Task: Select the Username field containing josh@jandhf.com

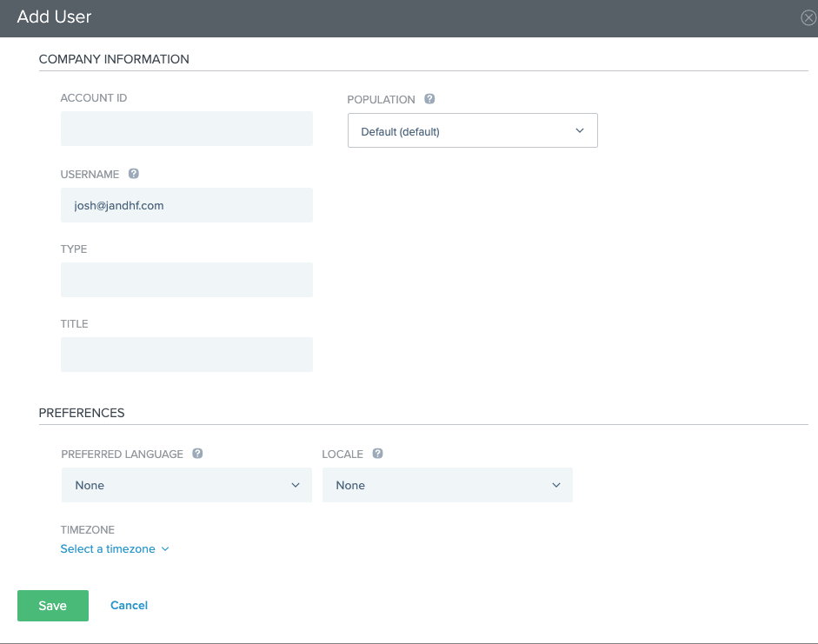Action: [x=186, y=204]
